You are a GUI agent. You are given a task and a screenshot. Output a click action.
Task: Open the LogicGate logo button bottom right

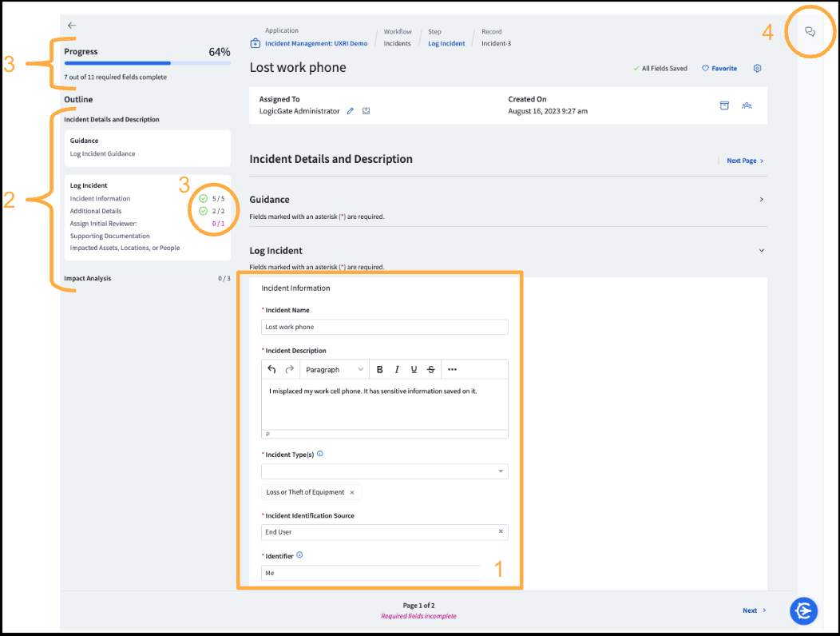[803, 610]
